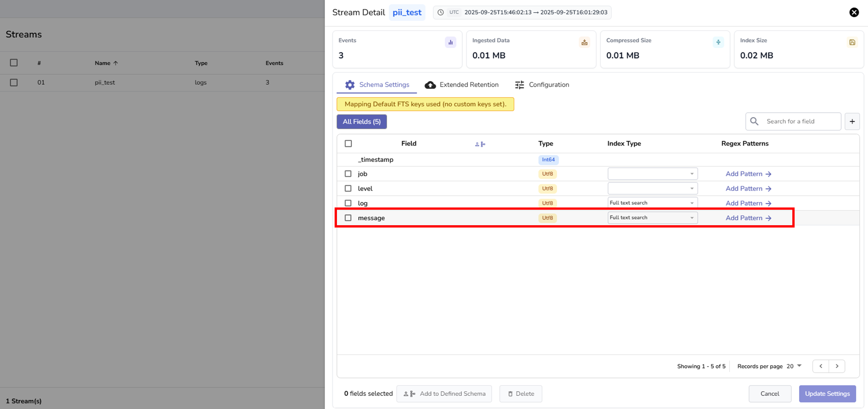Image resolution: width=868 pixels, height=409 pixels.
Task: Change Records per page dropdown
Action: (x=794, y=366)
